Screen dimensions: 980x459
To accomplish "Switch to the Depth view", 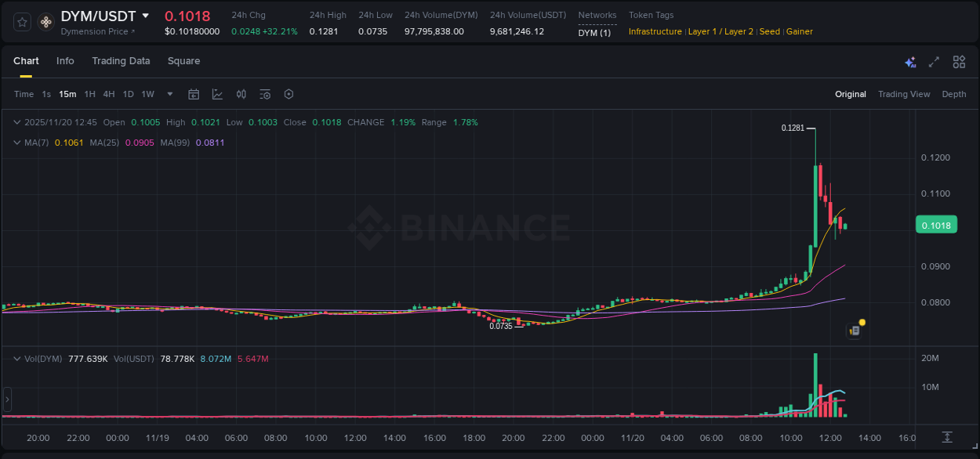I will click(953, 94).
